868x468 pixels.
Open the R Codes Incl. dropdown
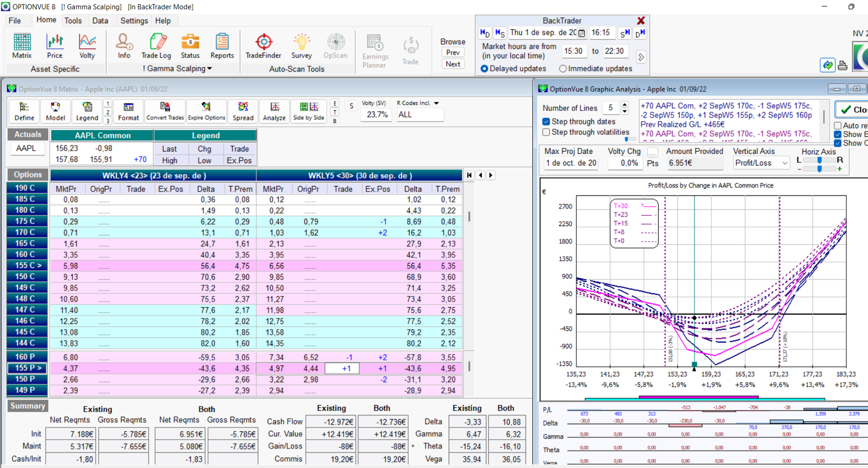pyautogui.click(x=436, y=103)
